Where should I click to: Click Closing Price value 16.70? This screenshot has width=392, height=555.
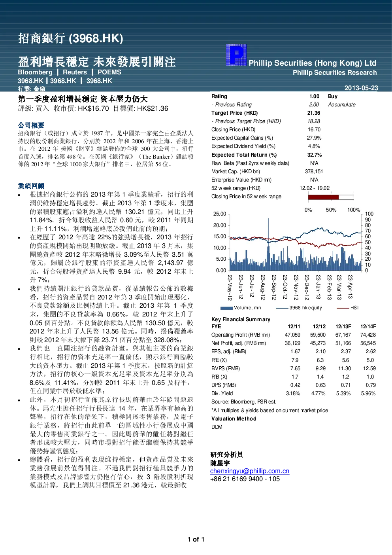pos(314,129)
